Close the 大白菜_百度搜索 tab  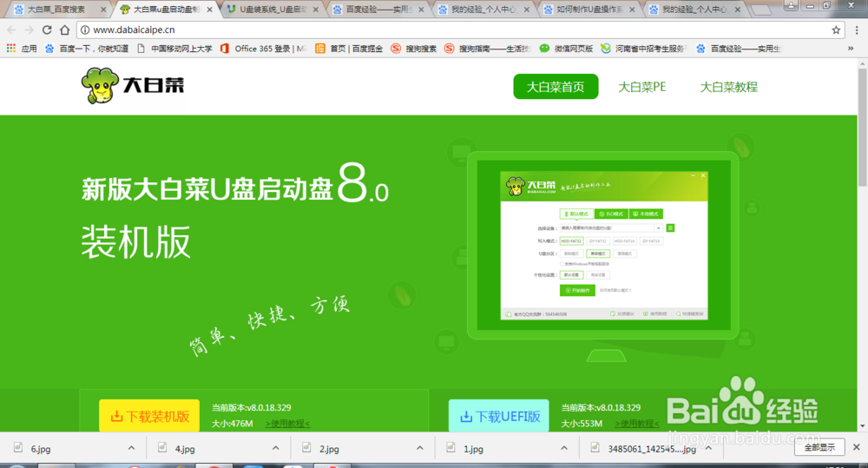(x=103, y=10)
